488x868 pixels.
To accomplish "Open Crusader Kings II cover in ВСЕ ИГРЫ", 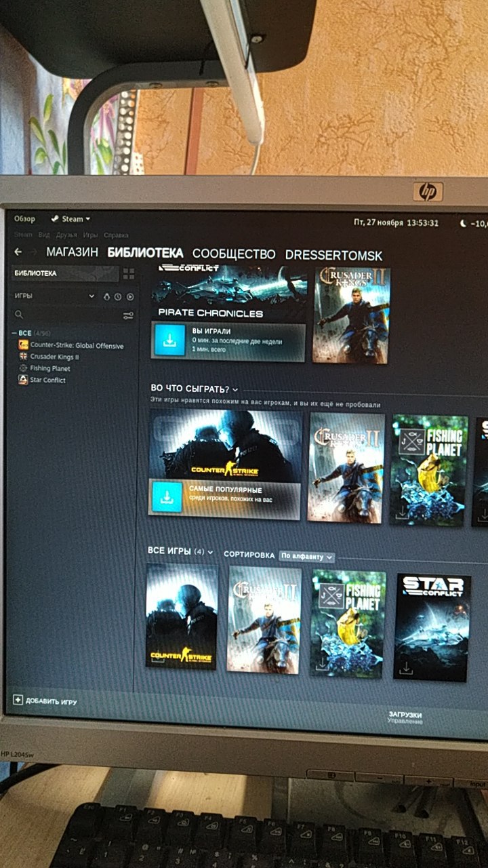I will (x=264, y=619).
